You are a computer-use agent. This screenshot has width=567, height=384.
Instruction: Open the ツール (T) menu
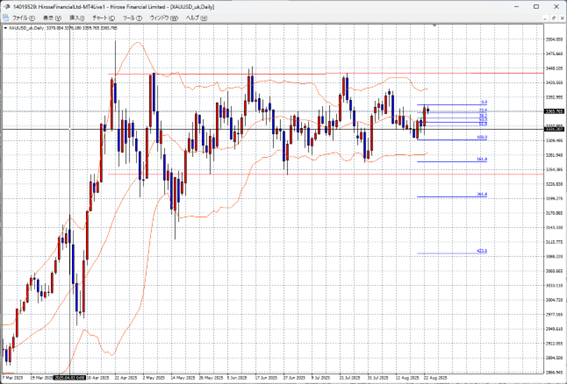132,18
